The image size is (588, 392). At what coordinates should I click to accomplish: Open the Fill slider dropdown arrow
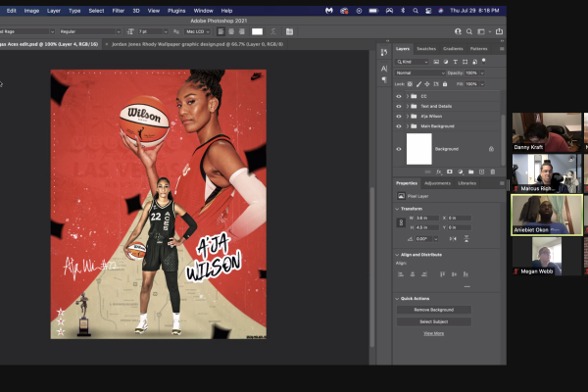[482, 84]
